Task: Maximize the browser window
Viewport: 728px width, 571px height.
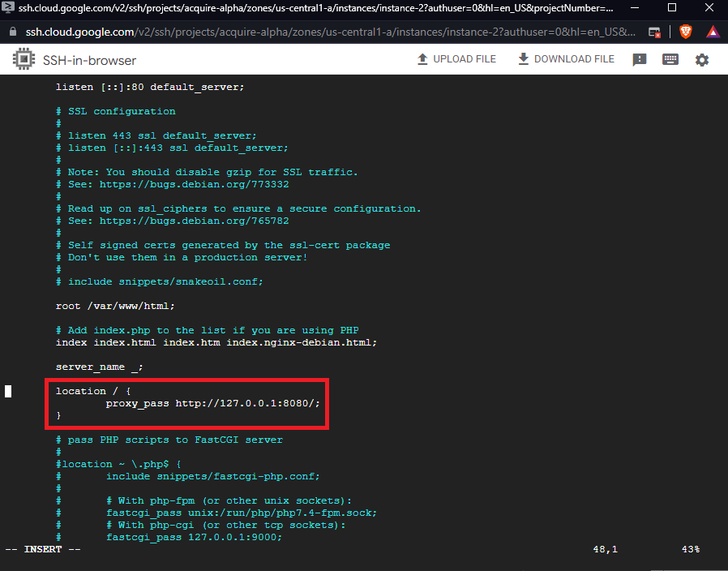Action: click(x=672, y=7)
